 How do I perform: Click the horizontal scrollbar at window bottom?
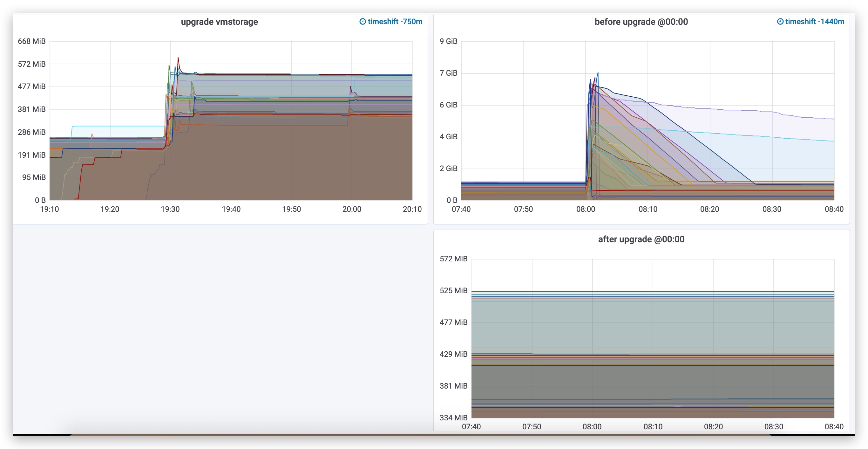click(x=421, y=435)
